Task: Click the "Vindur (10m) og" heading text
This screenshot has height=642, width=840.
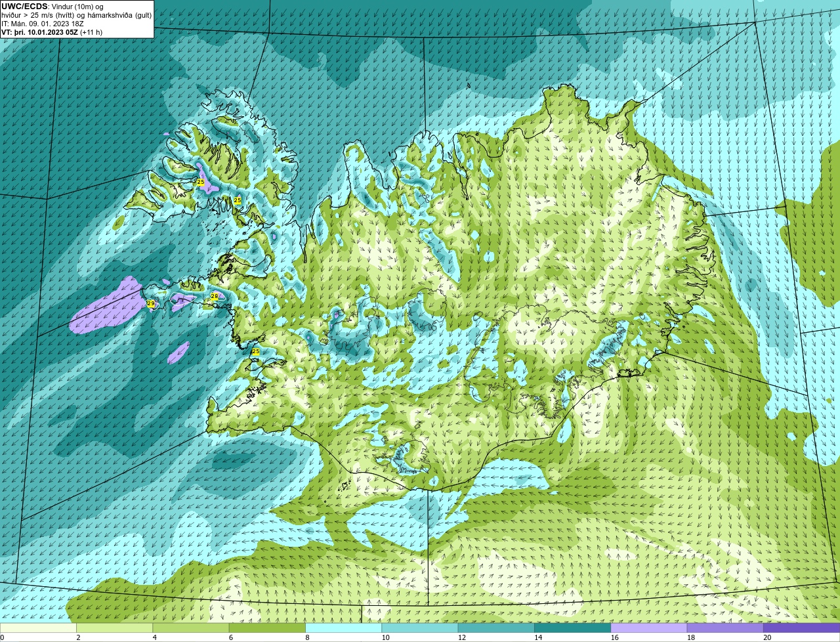Action: [x=77, y=7]
